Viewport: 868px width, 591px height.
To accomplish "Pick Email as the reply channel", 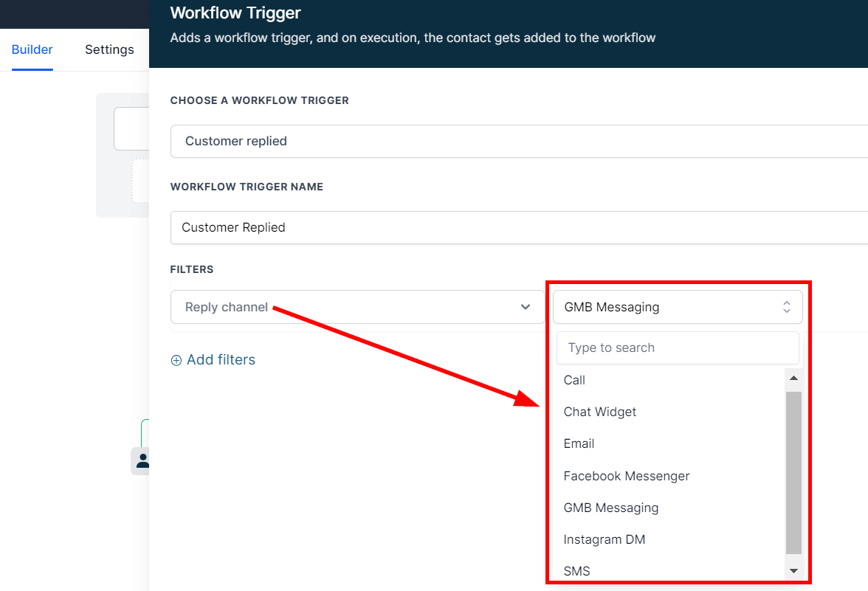I will click(579, 443).
